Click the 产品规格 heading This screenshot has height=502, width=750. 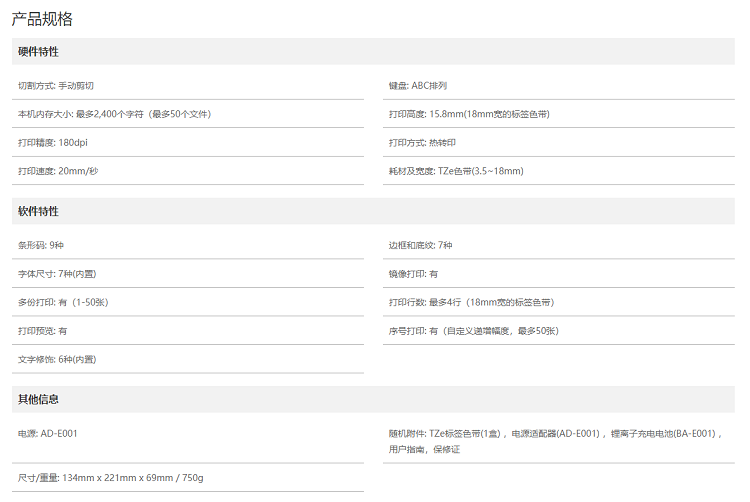(42, 19)
